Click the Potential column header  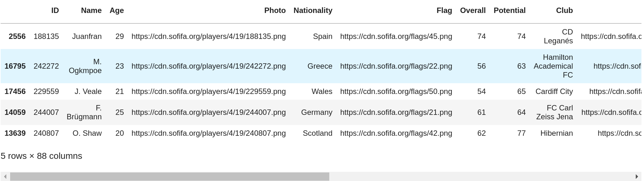tap(509, 10)
